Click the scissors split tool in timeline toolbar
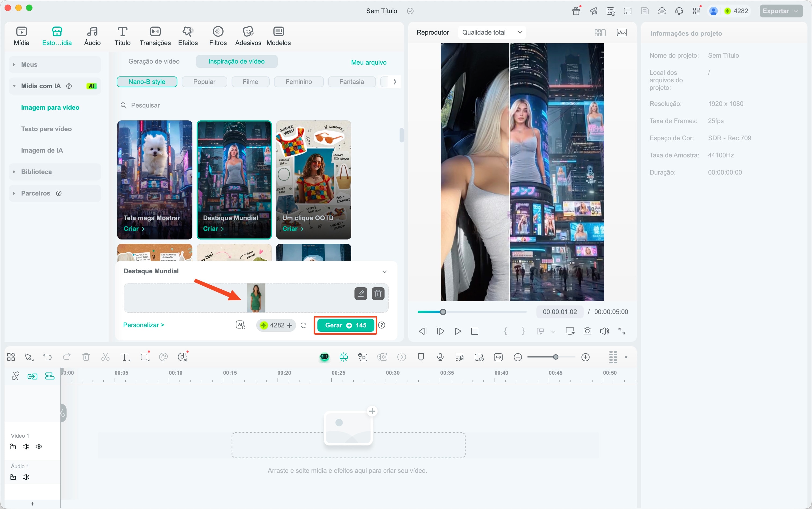The image size is (812, 509). pyautogui.click(x=105, y=357)
